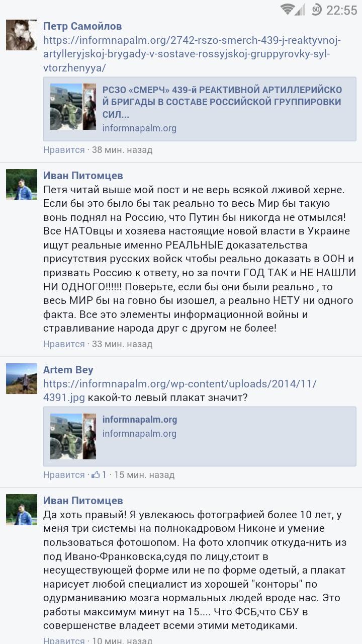Like Artem Bey's comment via Нравится
Image resolution: width=362 pixels, height=644 pixels.
point(64,474)
